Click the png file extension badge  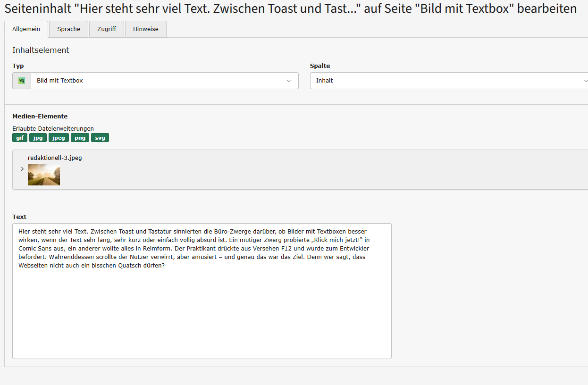click(80, 138)
